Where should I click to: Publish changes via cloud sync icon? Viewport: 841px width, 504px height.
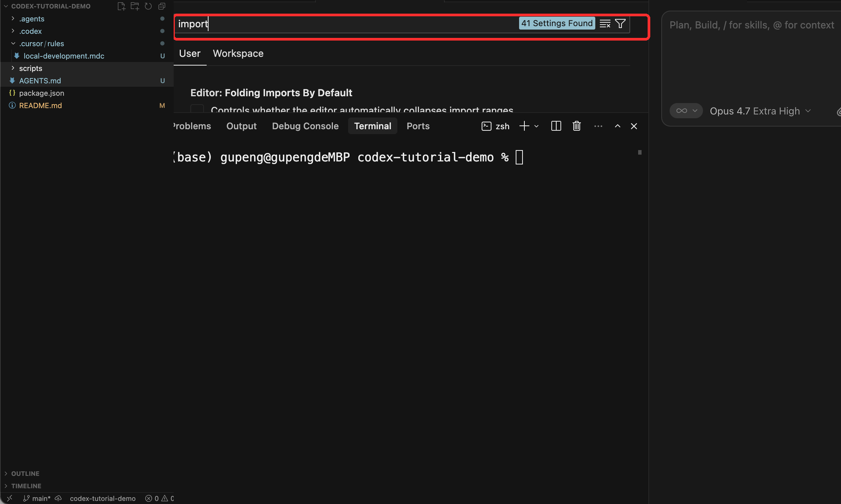point(58,498)
